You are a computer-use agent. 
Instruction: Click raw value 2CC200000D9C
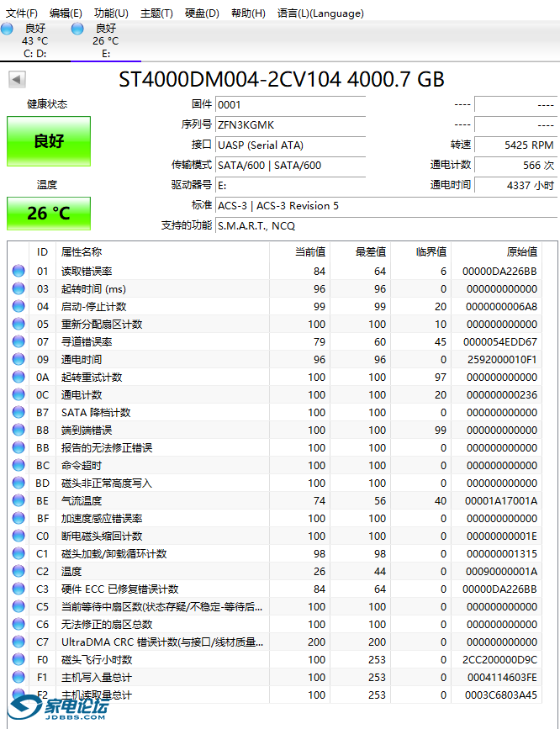(500, 660)
